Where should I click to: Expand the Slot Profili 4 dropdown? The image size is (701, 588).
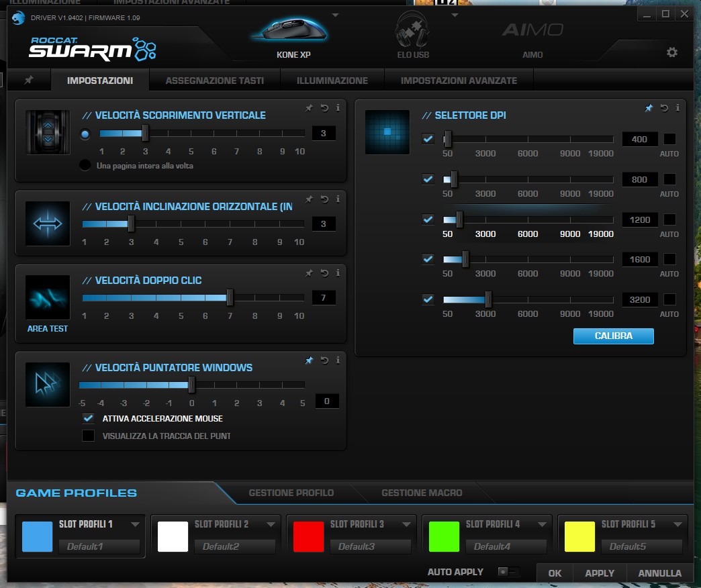(542, 524)
